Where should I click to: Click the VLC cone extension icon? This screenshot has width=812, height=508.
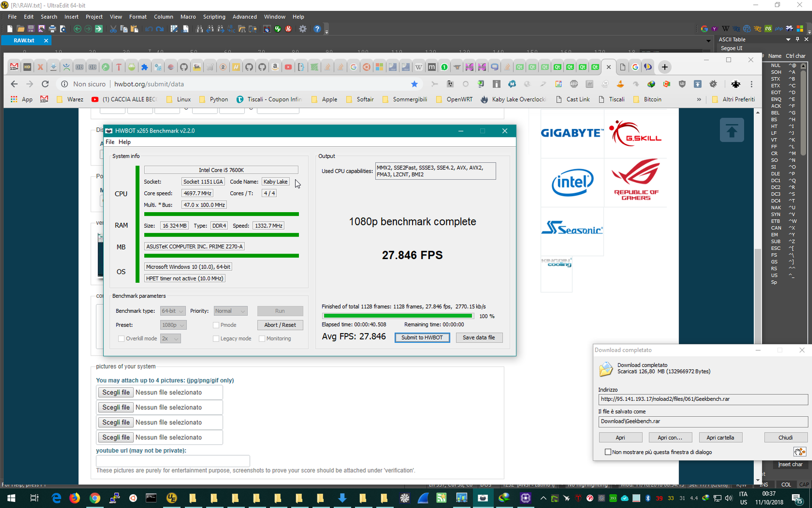click(x=620, y=84)
